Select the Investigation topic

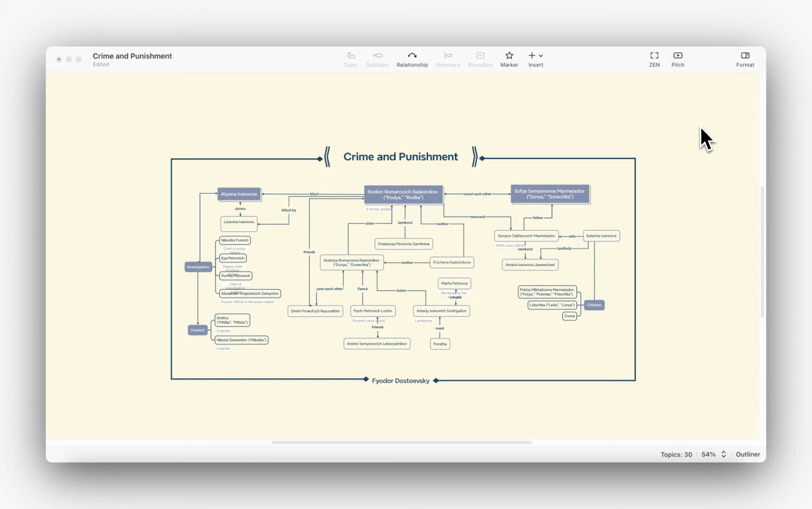198,267
